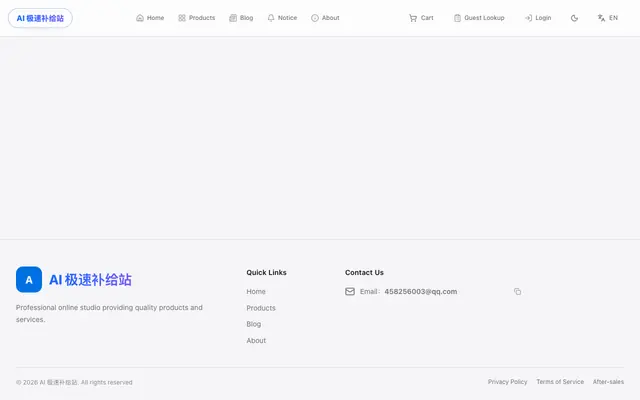Screen dimensions: 640x400
Task: Open the Guest Lookup text link
Action: [484, 18]
